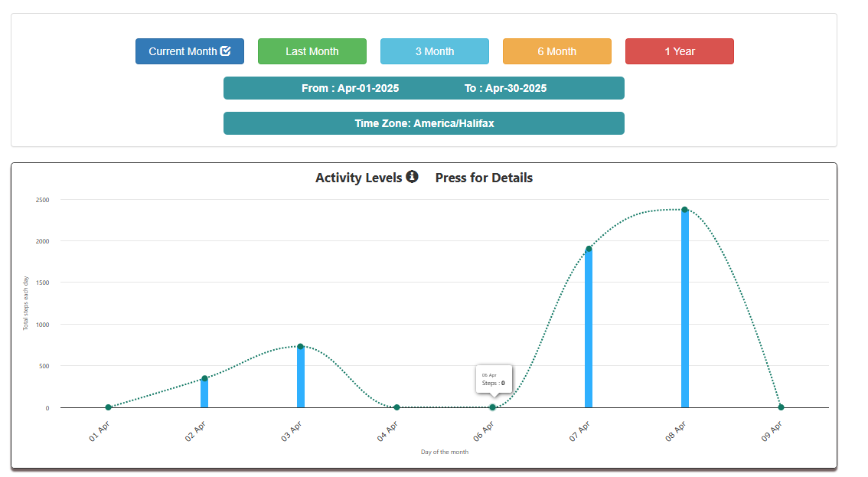Click the Activity Levels chart title
The height and width of the screenshot is (477, 868).
tap(358, 178)
